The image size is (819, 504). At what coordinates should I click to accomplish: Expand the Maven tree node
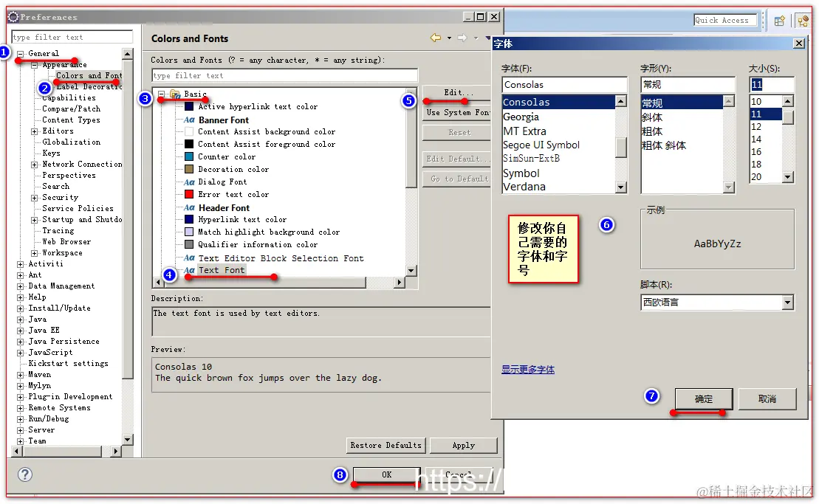(x=21, y=375)
